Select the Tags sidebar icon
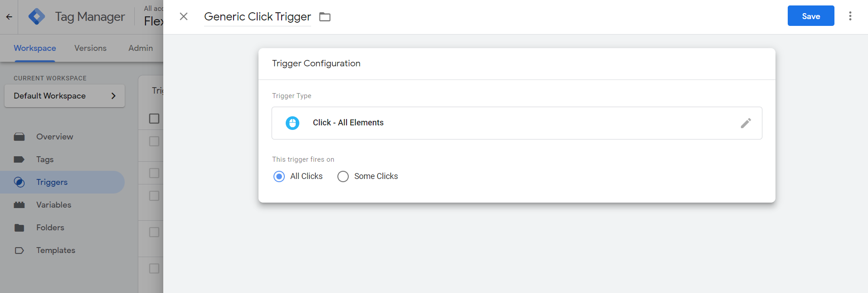This screenshot has height=293, width=868. pyautogui.click(x=19, y=159)
